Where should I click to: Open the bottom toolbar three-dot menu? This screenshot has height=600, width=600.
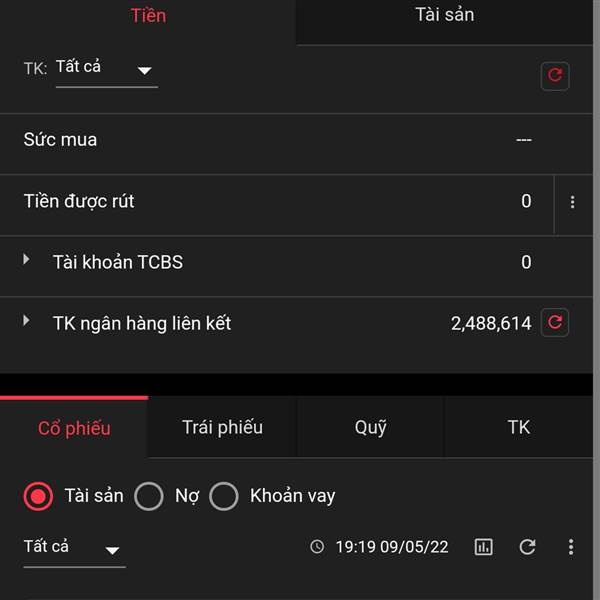pyautogui.click(x=571, y=547)
